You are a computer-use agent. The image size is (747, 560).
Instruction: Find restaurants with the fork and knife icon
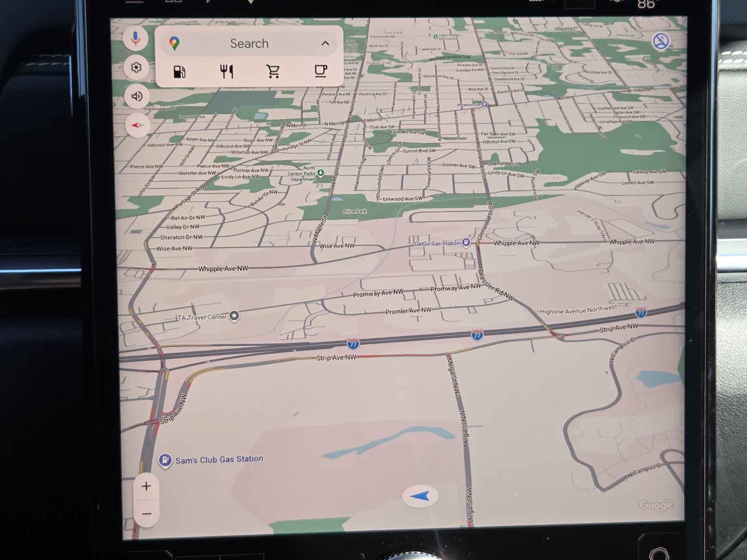coord(227,72)
